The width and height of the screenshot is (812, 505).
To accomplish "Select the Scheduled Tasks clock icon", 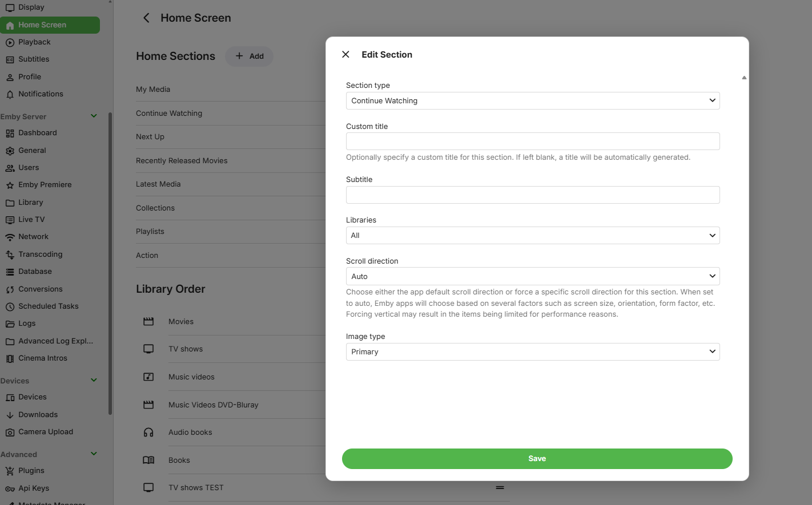I will 10,307.
